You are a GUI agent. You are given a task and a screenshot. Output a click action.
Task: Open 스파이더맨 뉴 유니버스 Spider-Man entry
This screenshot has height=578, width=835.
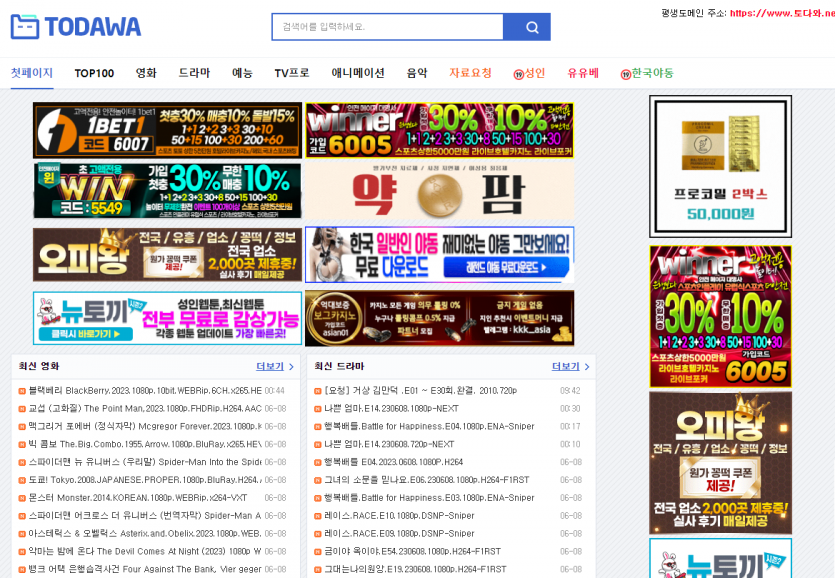[x=145, y=462]
